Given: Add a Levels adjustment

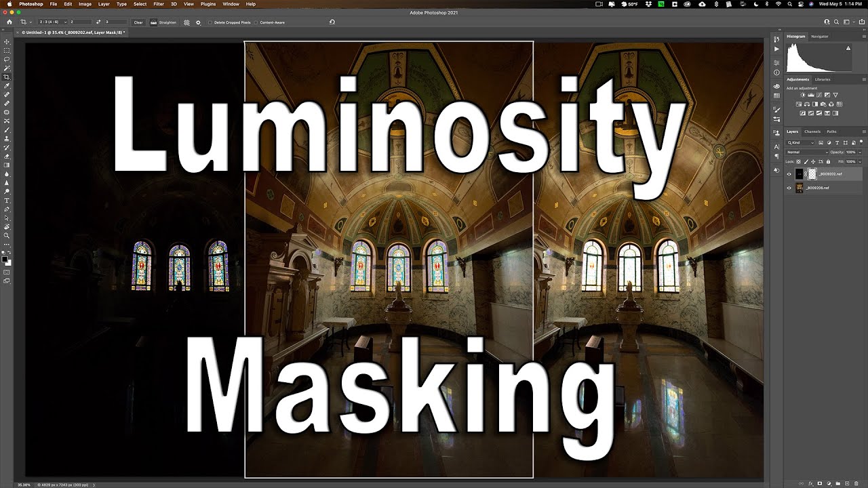Looking at the screenshot, I should 810,95.
